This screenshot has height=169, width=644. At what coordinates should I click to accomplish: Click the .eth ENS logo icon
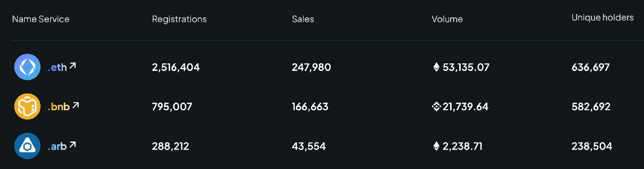click(x=28, y=67)
